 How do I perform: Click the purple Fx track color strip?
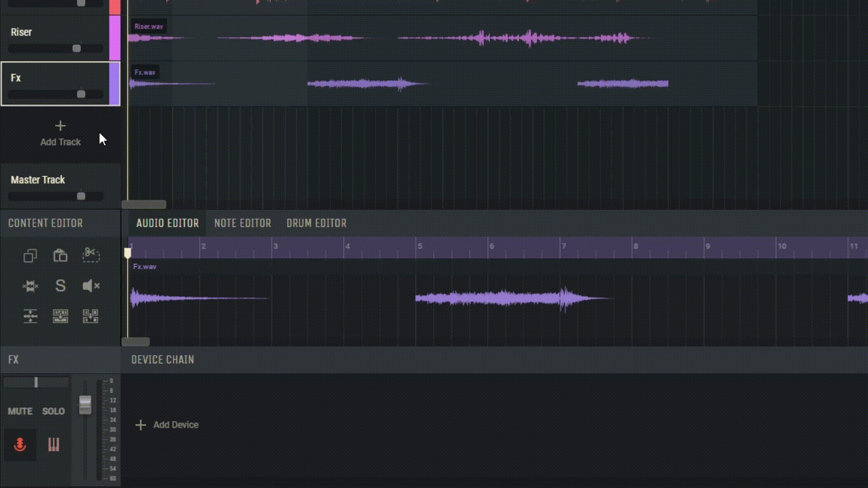pos(114,84)
